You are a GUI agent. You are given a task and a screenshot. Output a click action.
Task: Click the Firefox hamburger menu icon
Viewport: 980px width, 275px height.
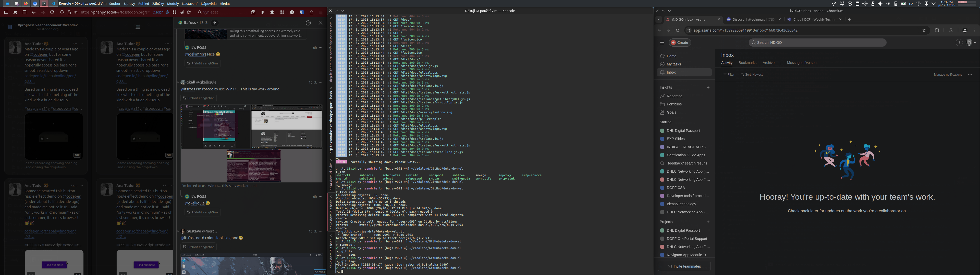point(321,12)
